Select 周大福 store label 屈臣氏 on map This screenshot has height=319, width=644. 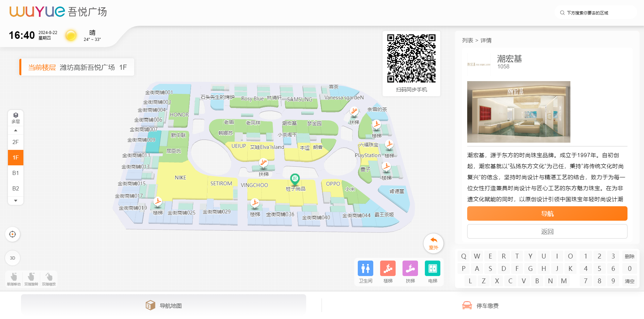(x=174, y=151)
